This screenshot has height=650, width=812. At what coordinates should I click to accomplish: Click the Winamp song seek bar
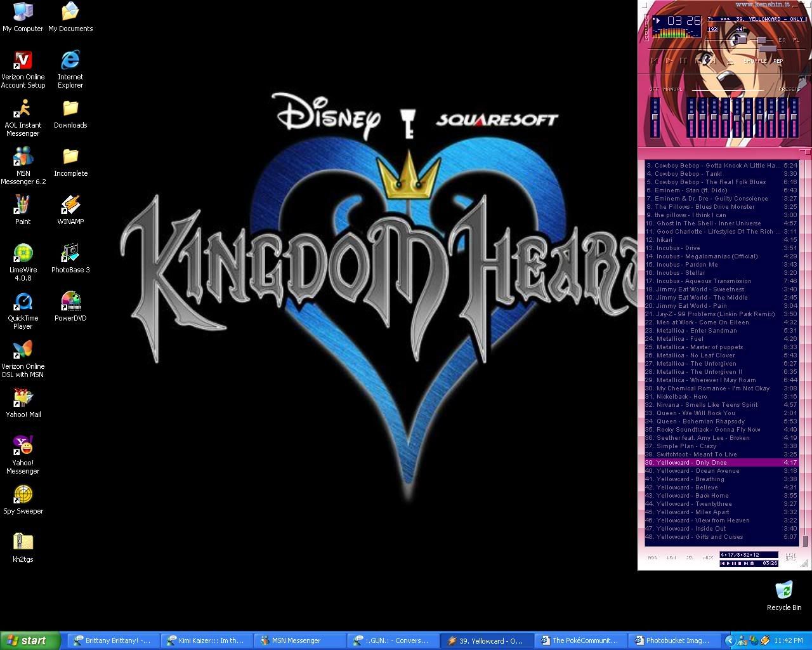tap(726, 49)
